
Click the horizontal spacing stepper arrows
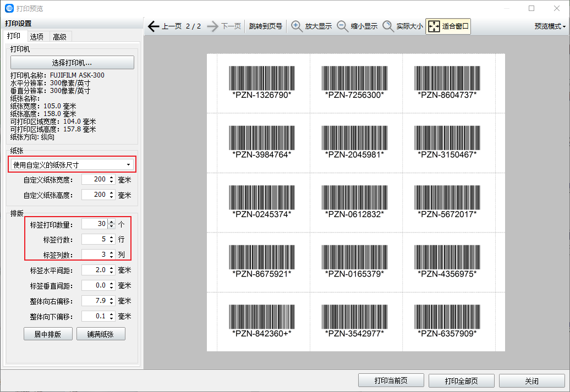click(112, 270)
